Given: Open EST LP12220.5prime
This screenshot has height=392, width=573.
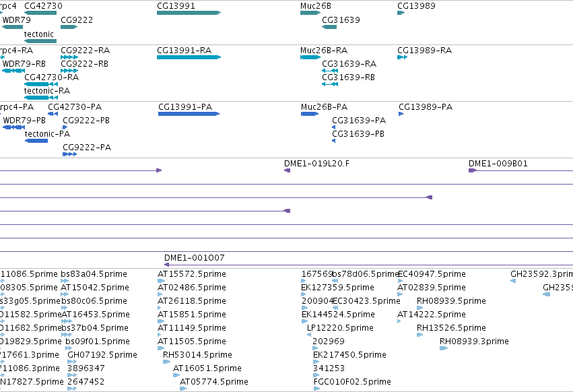Looking at the screenshot, I should (340, 329).
